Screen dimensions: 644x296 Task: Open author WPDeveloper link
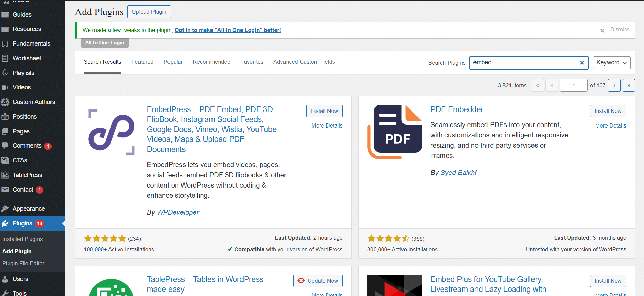tap(178, 212)
